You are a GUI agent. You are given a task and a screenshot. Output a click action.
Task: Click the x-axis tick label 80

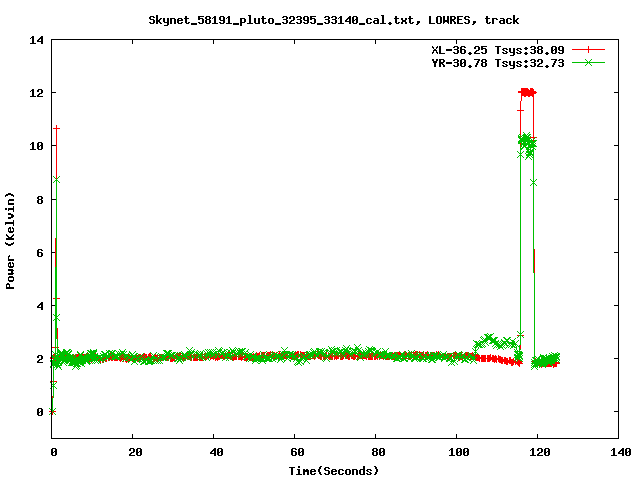click(x=378, y=452)
